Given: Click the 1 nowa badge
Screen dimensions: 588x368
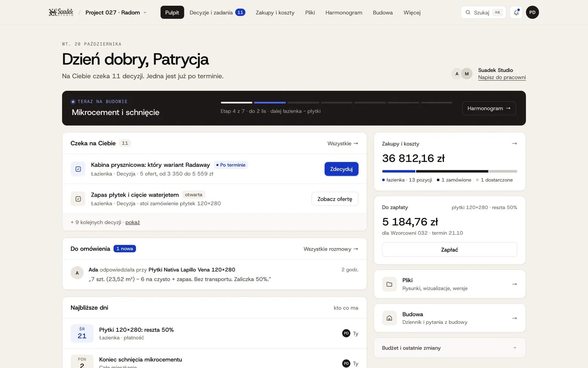Looking at the screenshot, I should pyautogui.click(x=125, y=249).
